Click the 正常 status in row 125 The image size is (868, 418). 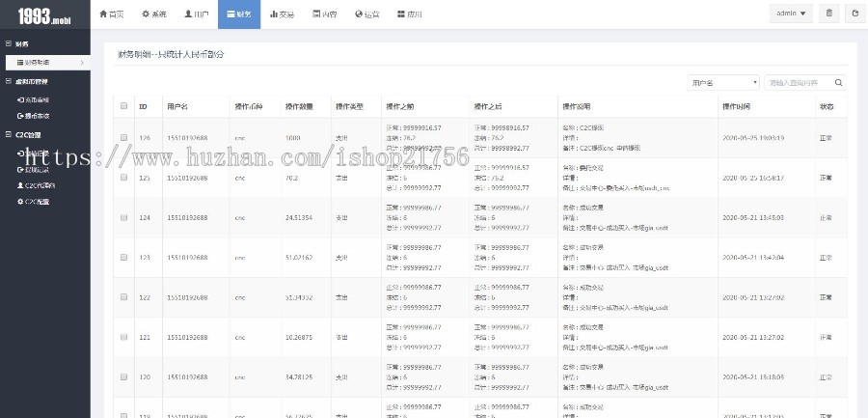826,178
